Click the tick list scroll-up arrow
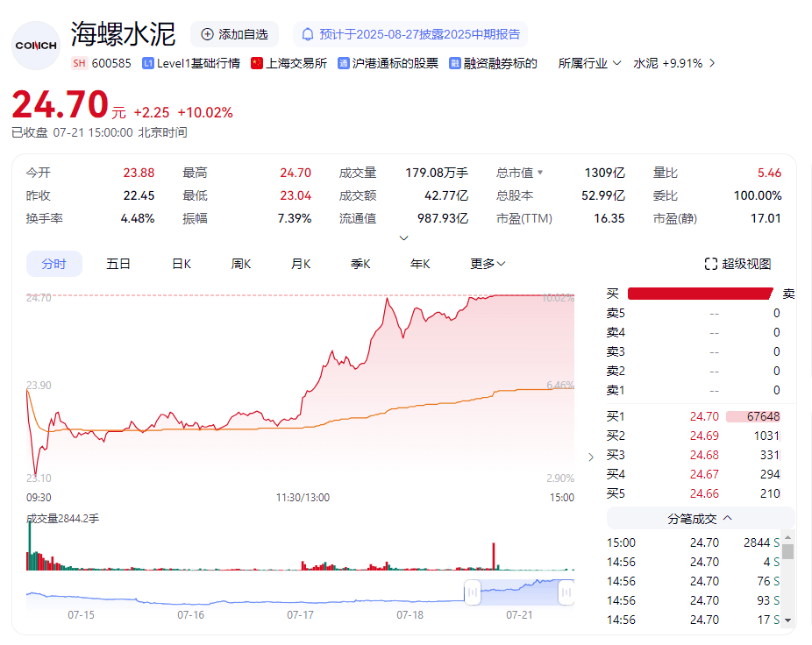 click(788, 537)
